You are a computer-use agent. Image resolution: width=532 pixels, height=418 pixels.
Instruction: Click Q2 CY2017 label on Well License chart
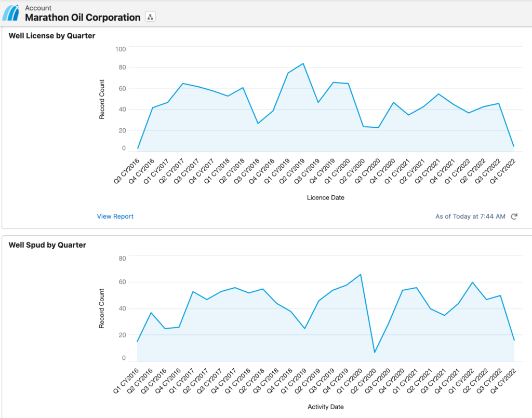pos(171,171)
